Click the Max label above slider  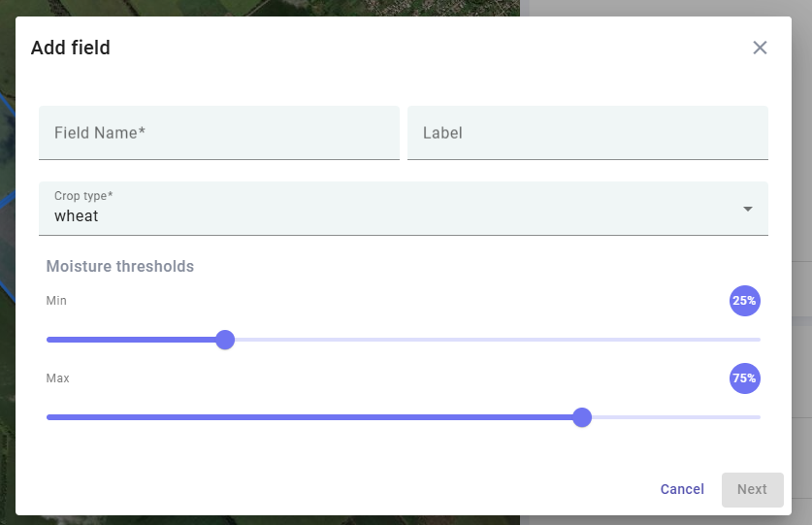(58, 377)
